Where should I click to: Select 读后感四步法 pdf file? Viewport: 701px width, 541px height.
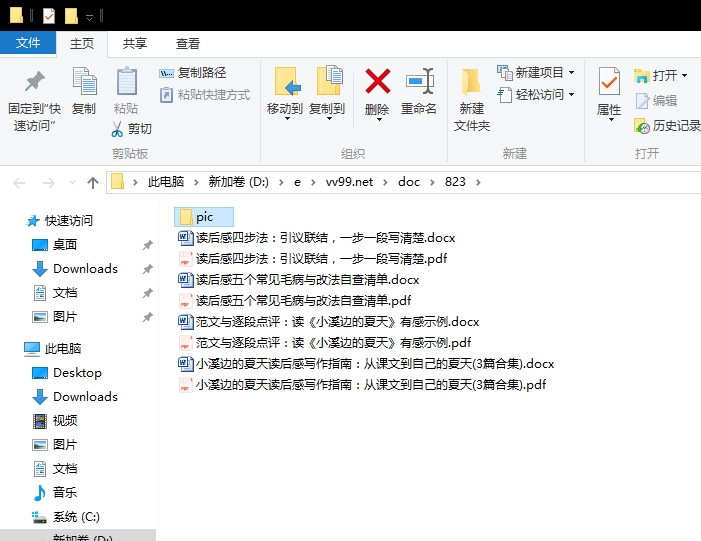[x=312, y=259]
